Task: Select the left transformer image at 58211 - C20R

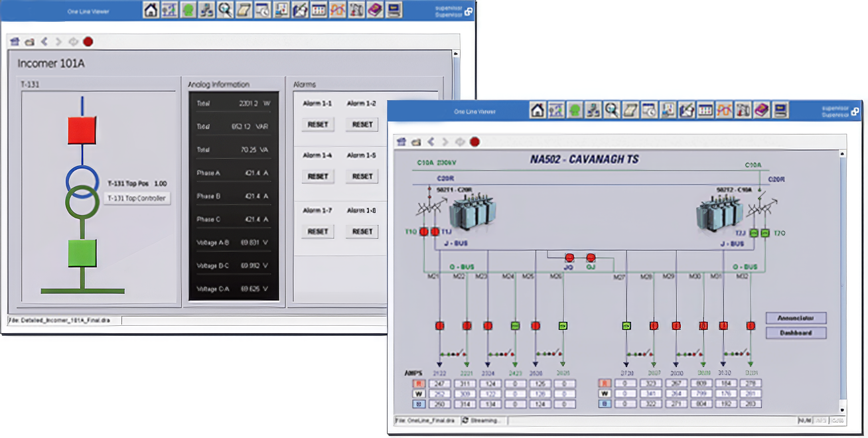Action: 473,214
